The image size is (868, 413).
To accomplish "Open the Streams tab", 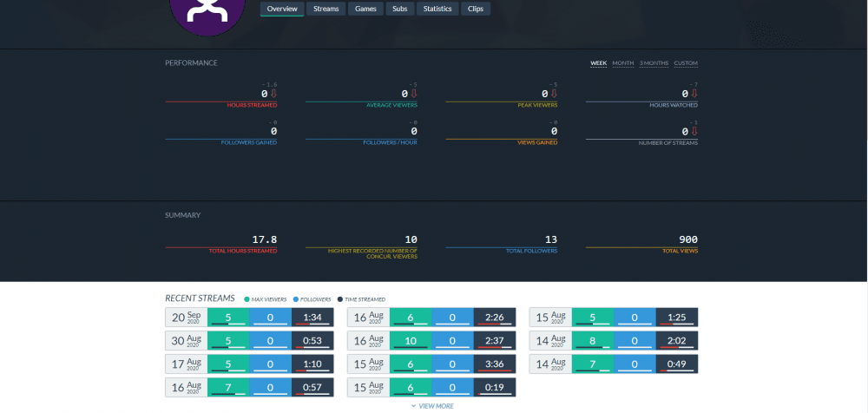I will click(326, 9).
